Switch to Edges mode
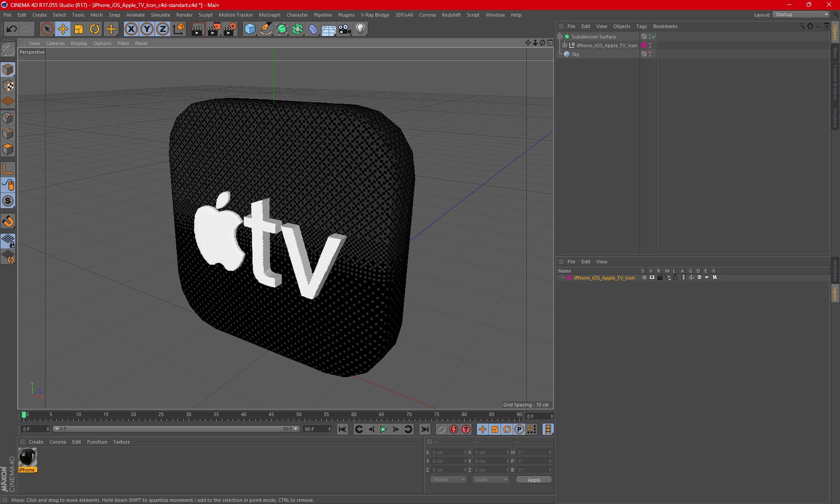The width and height of the screenshot is (840, 504). coord(8,133)
